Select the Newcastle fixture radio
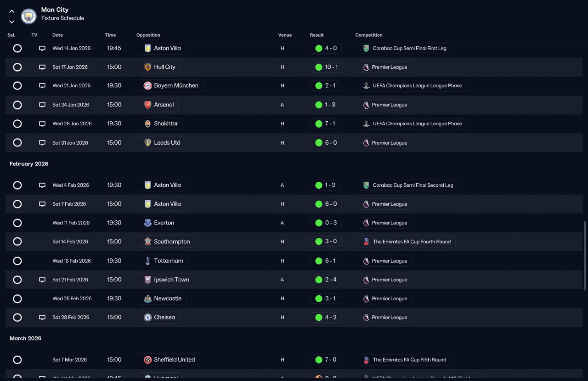This screenshot has height=381, width=588. (x=17, y=298)
